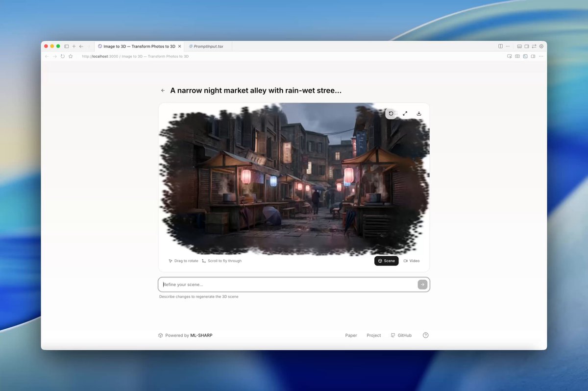This screenshot has height=391, width=588.
Task: Open the help question mark icon
Action: 425,335
